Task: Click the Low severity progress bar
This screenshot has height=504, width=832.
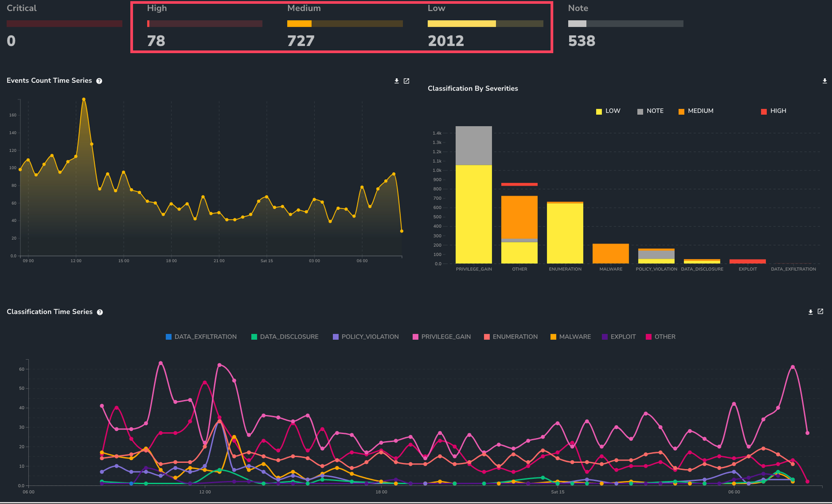Action: [x=485, y=24]
